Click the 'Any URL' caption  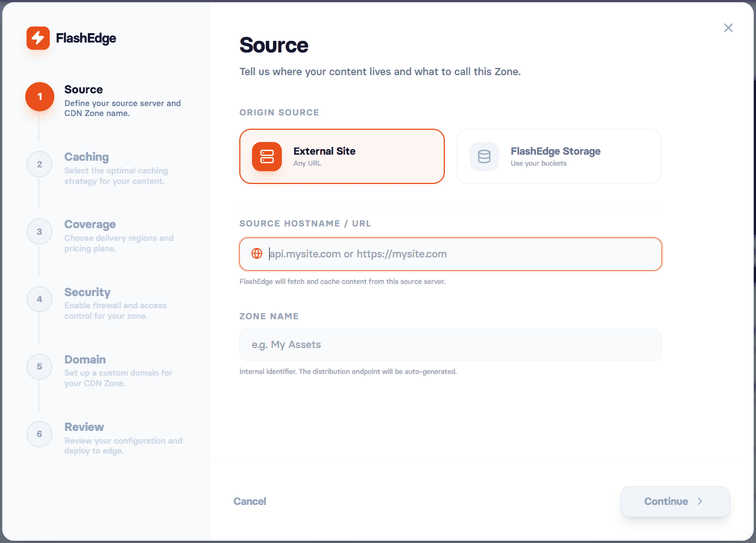coord(307,164)
